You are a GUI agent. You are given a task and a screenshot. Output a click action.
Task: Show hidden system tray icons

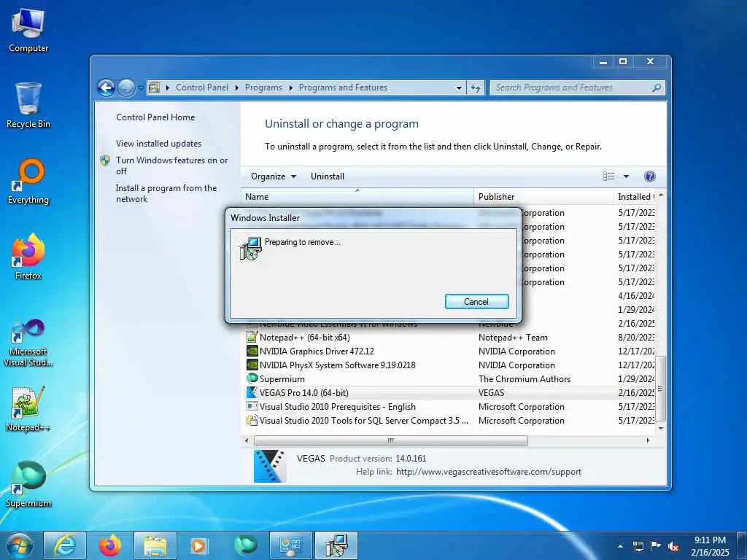point(620,546)
